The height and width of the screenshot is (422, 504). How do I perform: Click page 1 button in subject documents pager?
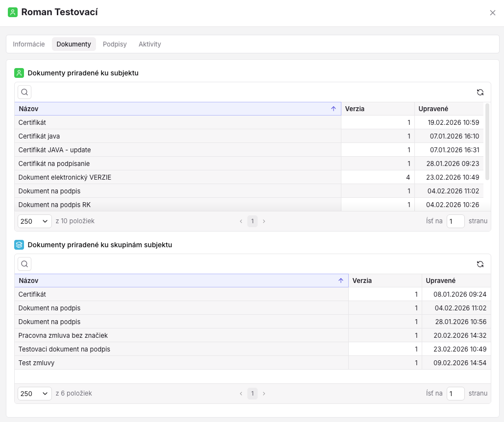252,221
